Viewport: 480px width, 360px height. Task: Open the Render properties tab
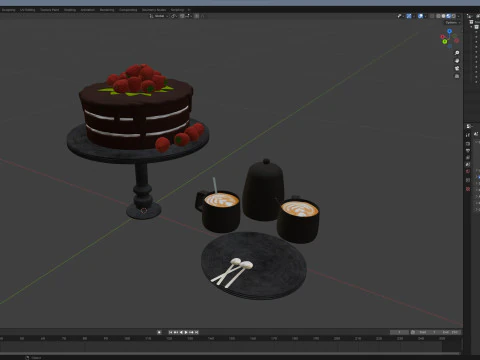(468, 144)
